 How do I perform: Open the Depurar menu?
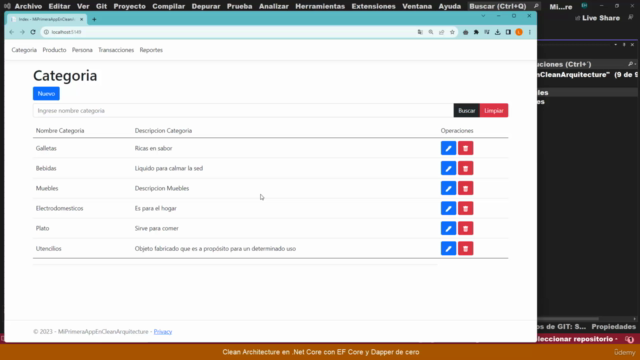[x=206, y=6]
